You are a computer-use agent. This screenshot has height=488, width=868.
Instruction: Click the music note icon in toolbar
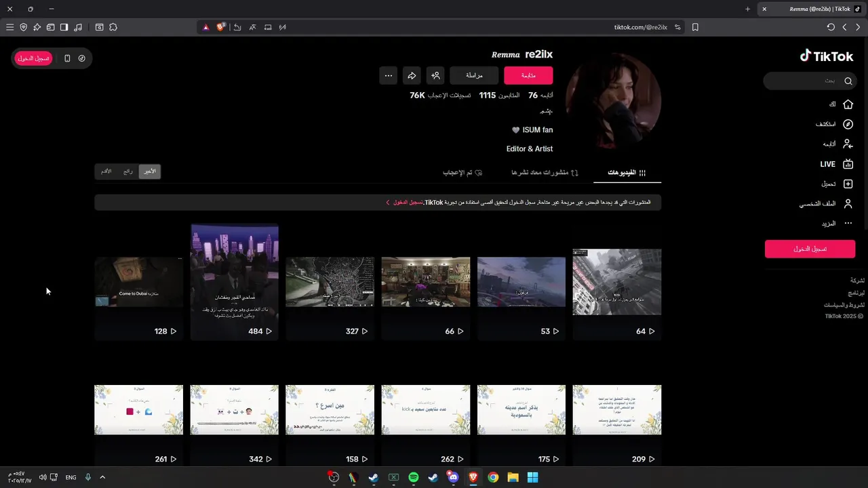coord(78,27)
